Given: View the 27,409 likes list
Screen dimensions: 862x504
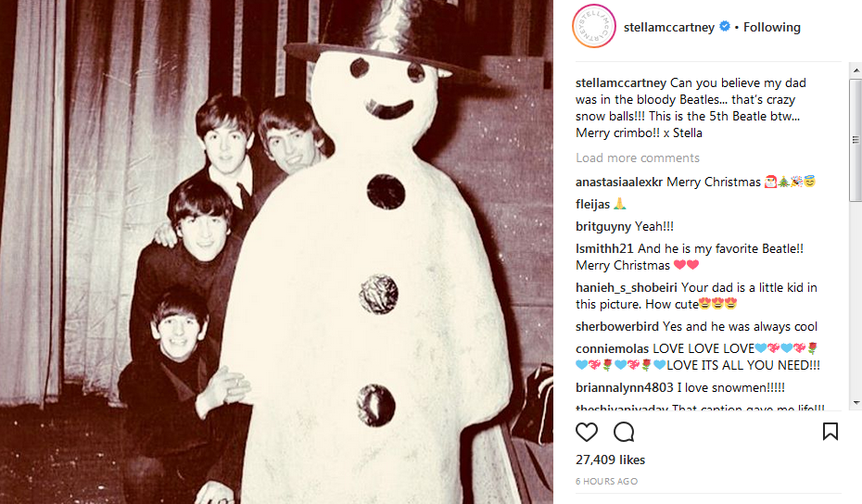Looking at the screenshot, I should (x=610, y=460).
